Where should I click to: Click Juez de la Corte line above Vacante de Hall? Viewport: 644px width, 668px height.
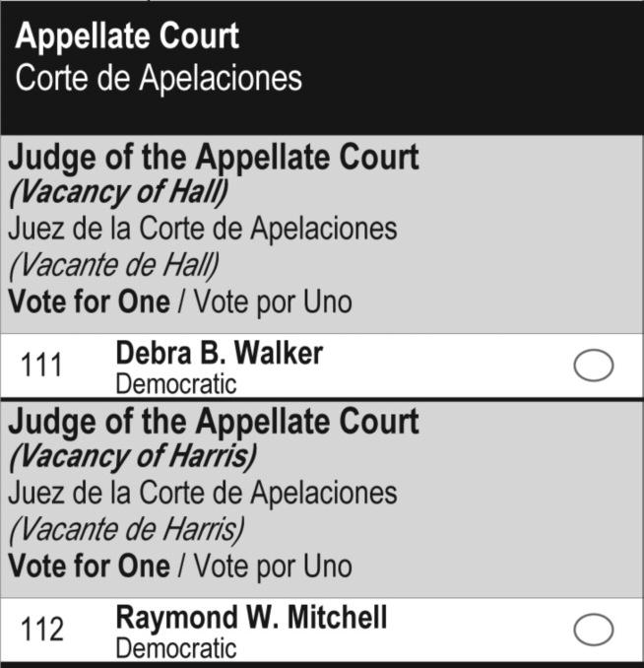[203, 230]
